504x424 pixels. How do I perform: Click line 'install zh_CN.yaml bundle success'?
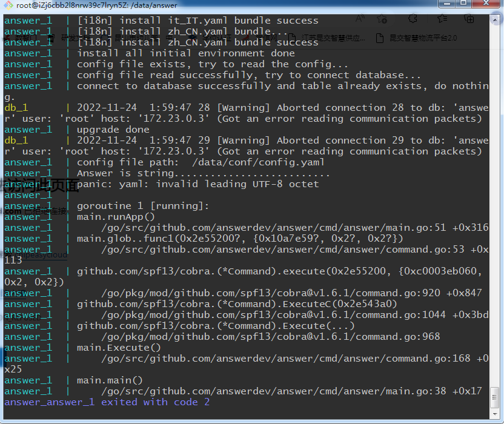coord(197,42)
